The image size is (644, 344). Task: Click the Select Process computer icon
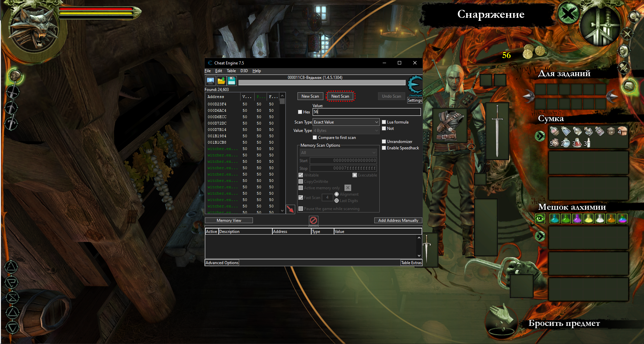tap(210, 81)
